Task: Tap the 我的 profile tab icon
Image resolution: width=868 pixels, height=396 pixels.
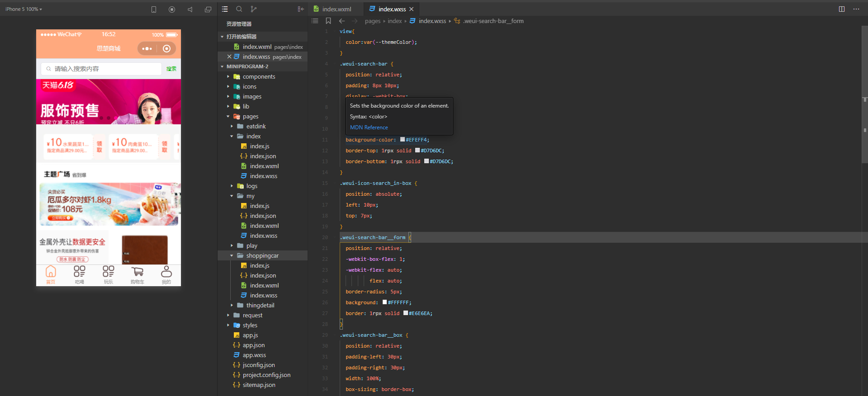Action: pos(166,274)
